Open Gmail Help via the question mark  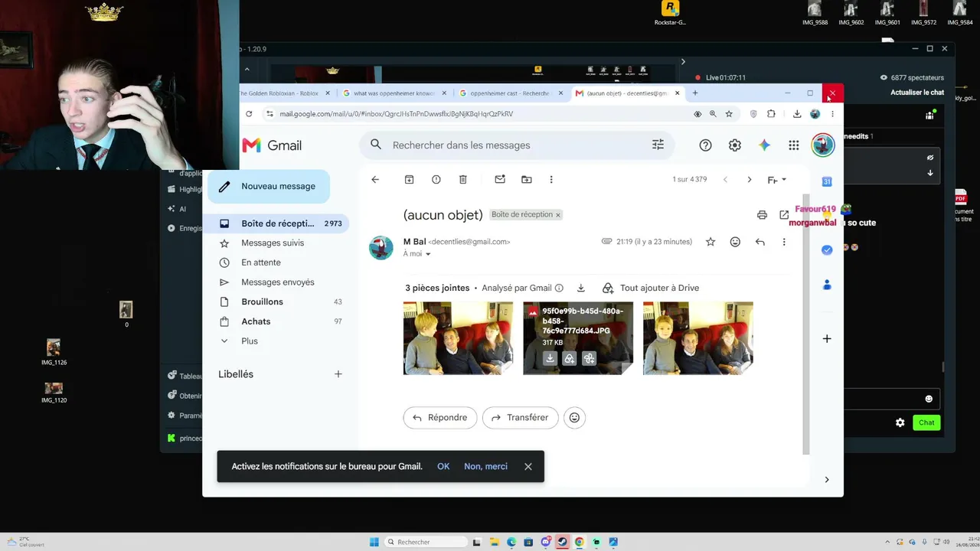click(705, 145)
